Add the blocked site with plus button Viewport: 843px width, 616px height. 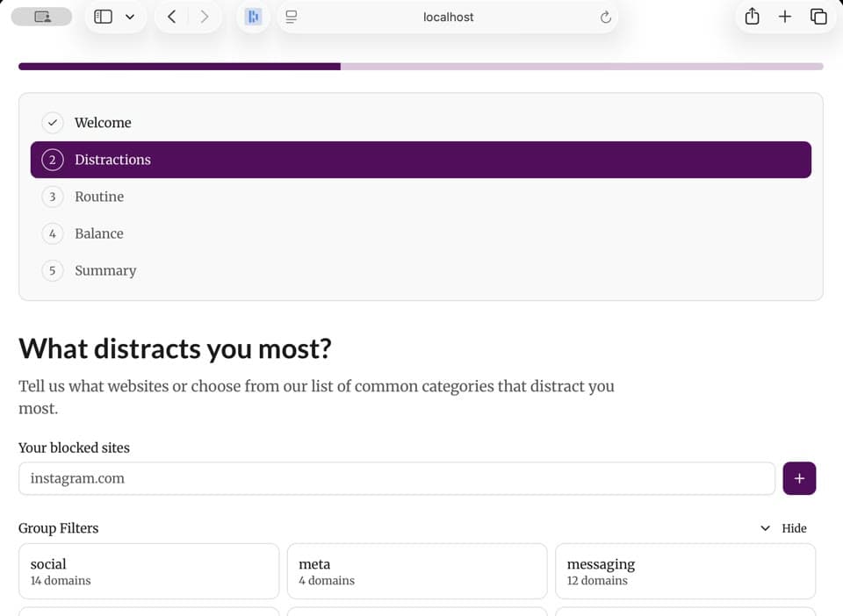799,478
